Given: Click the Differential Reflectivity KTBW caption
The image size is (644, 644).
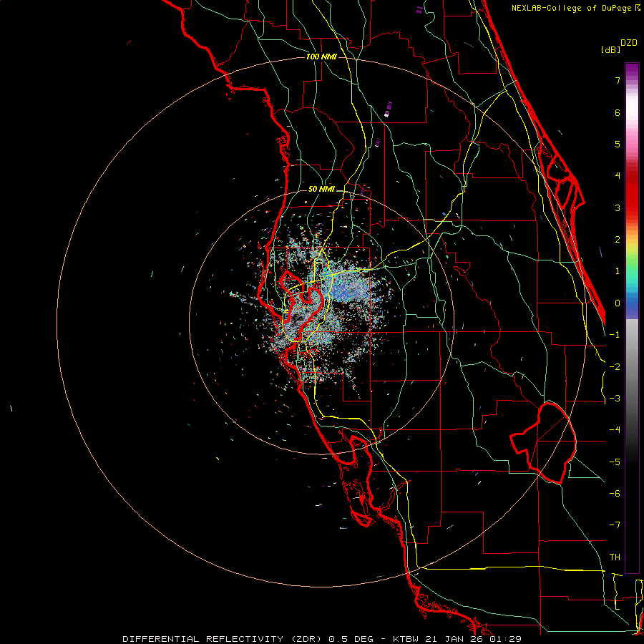Looking at the screenshot, I should pyautogui.click(x=322, y=639).
